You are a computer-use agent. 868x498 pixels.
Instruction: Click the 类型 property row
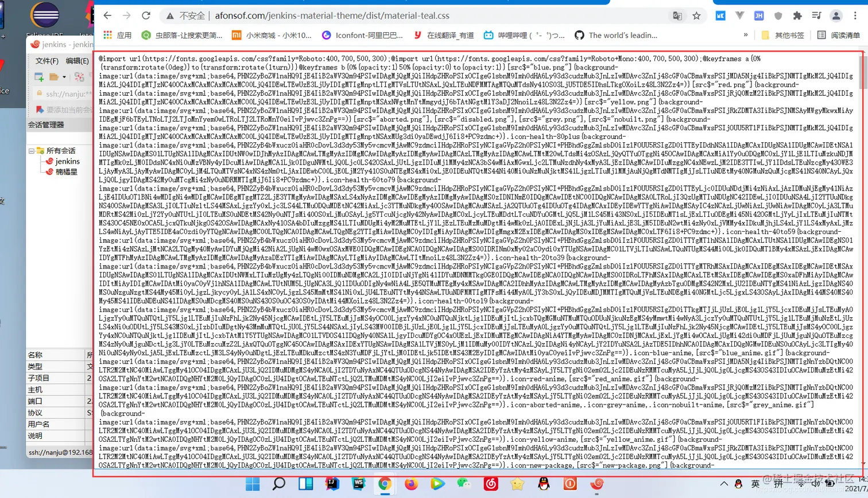point(60,367)
